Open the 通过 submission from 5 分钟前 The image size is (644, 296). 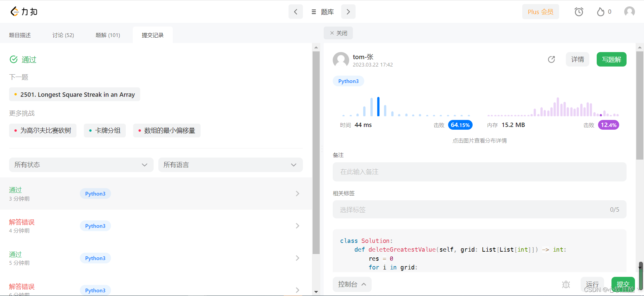coord(156,258)
